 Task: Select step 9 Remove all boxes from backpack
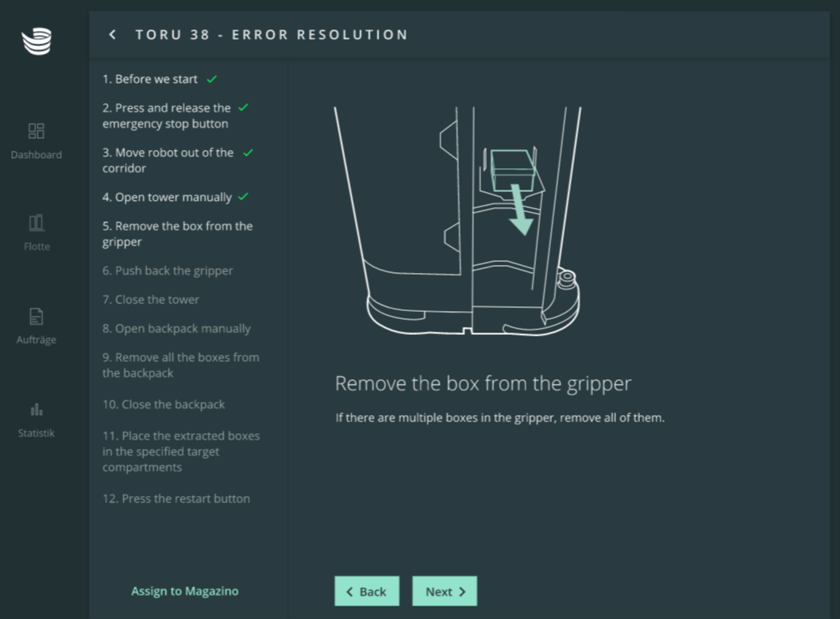(x=180, y=365)
